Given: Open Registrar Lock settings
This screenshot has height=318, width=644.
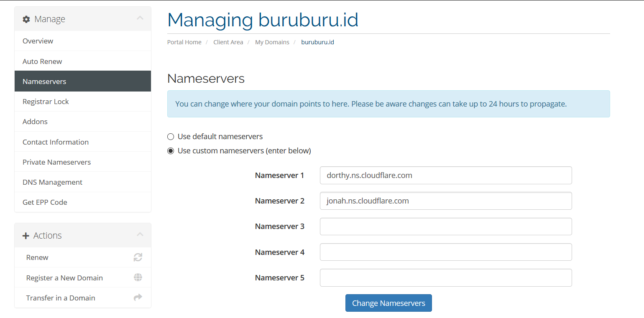Looking at the screenshot, I should tap(83, 102).
